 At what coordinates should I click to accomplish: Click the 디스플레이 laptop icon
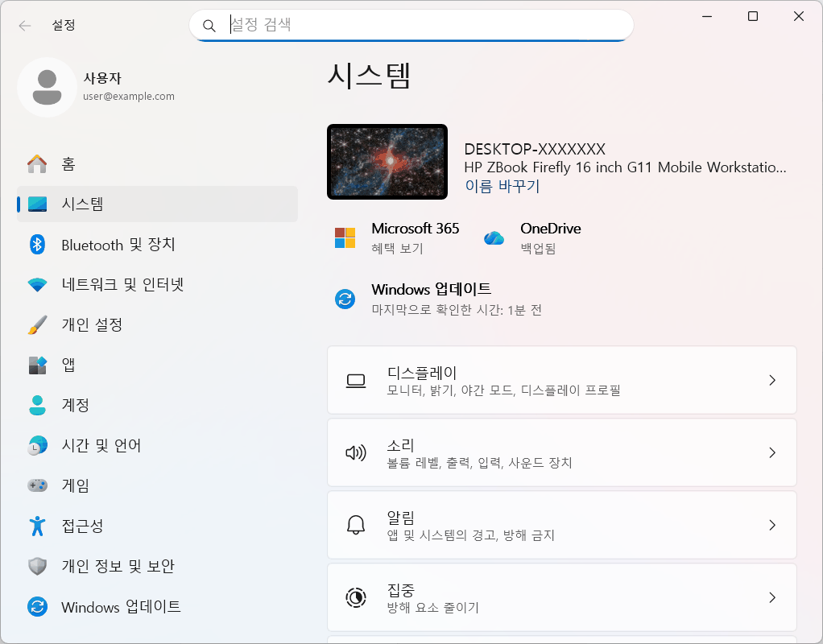[356, 381]
